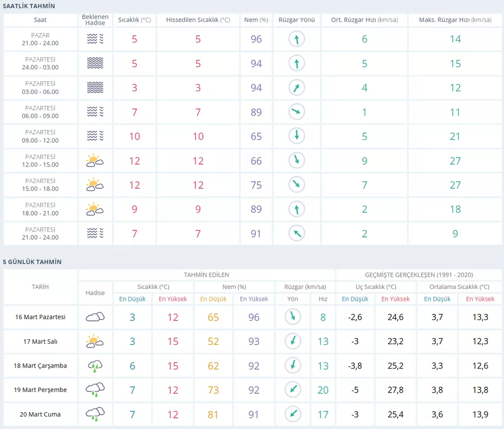Click the wind direction arrow for Pazartesi 09.00 - 12.00
Viewport: 504px width, 429px height.
coord(297,136)
